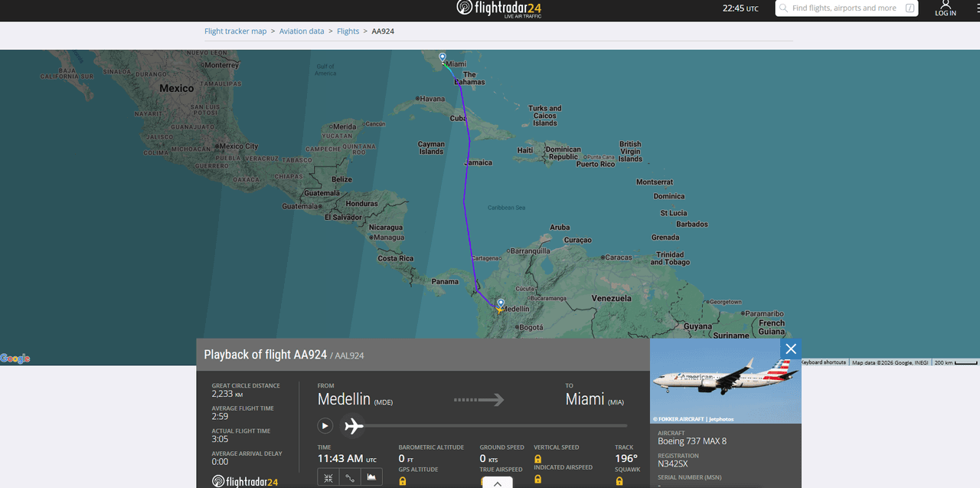Select the Miami destination pin on map
The image size is (980, 488).
(x=443, y=57)
